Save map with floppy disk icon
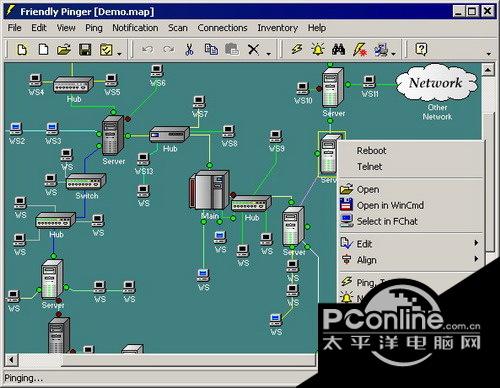This screenshot has width=500, height=388. click(x=85, y=50)
